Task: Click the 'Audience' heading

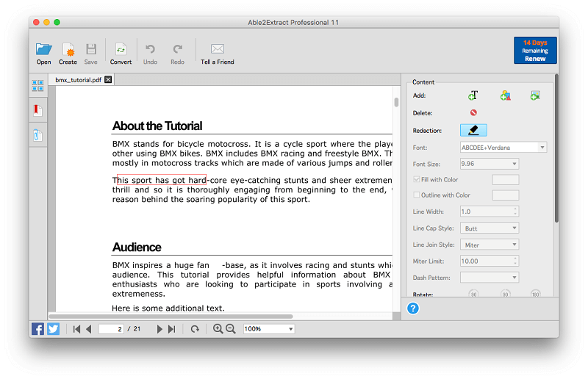Action: (x=137, y=248)
